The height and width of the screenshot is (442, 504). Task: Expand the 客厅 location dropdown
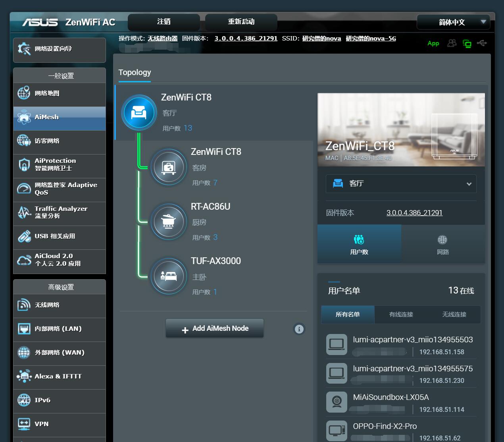click(x=401, y=183)
